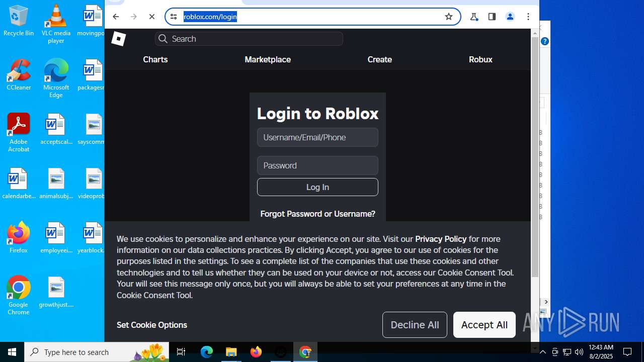Click Decline All cookies button
644x362 pixels.
415,325
